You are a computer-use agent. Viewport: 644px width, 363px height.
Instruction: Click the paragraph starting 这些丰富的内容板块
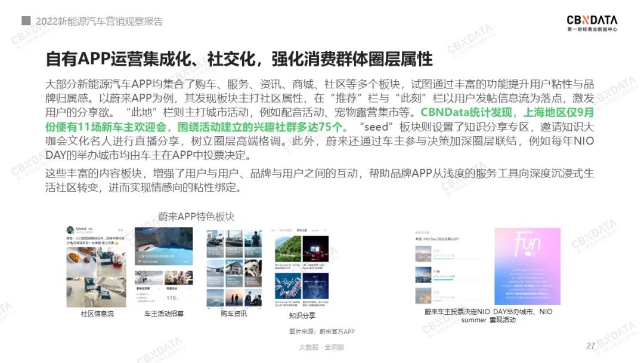pyautogui.click(x=320, y=180)
